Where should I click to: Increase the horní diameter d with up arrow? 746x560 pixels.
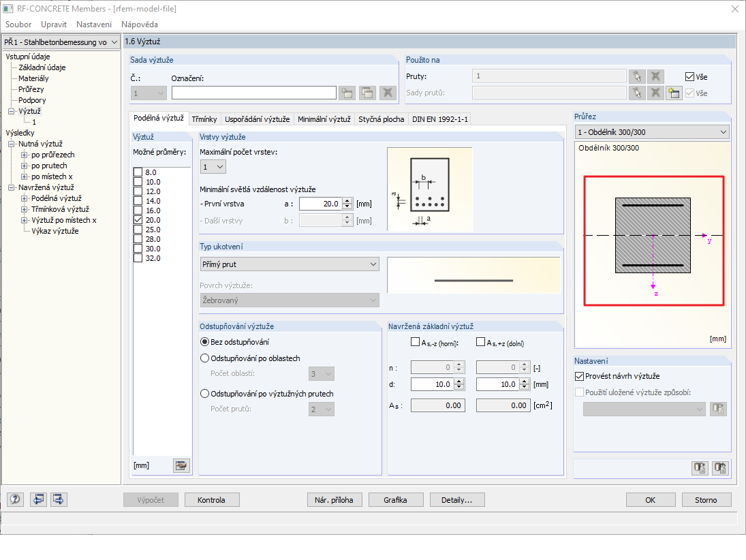tap(459, 381)
